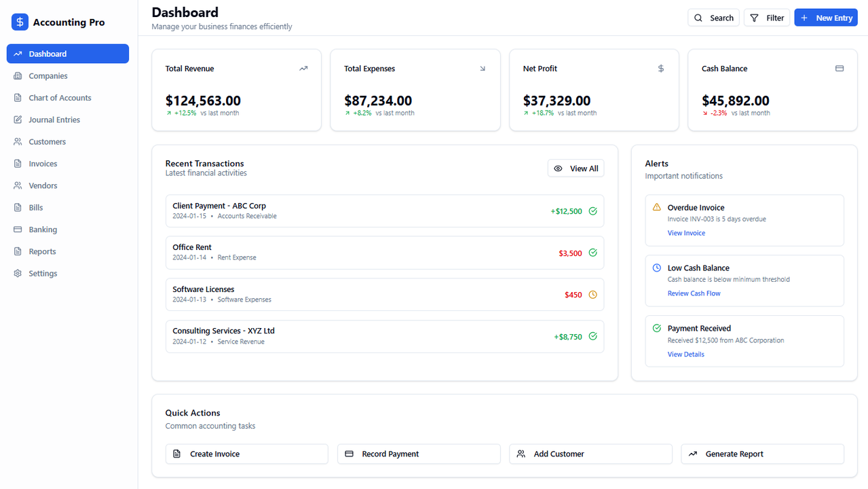Click the Invoices document icon in sidebar
The width and height of the screenshot is (868, 489).
pos(18,164)
